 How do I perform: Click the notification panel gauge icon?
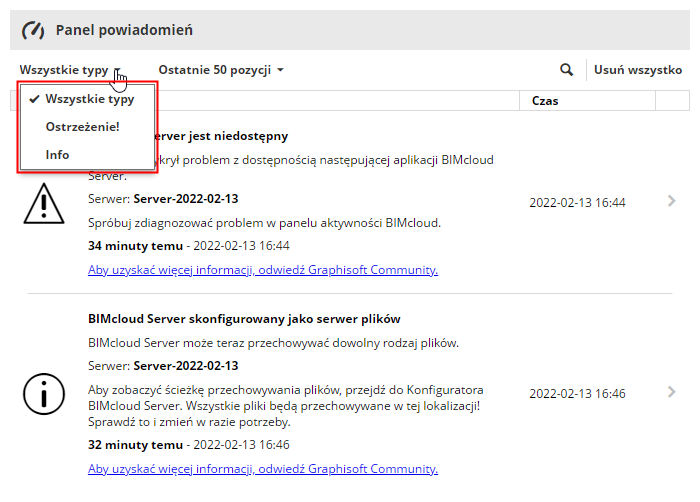click(33, 30)
